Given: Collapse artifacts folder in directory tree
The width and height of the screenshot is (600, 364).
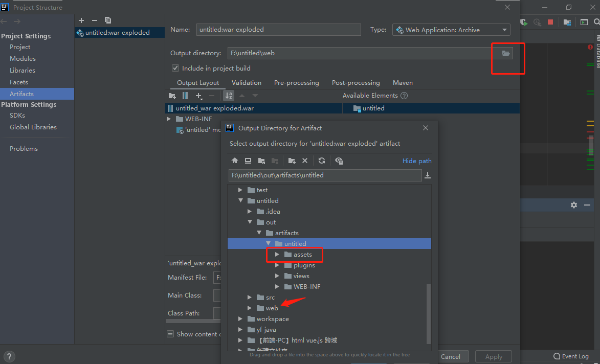Looking at the screenshot, I should pos(259,233).
